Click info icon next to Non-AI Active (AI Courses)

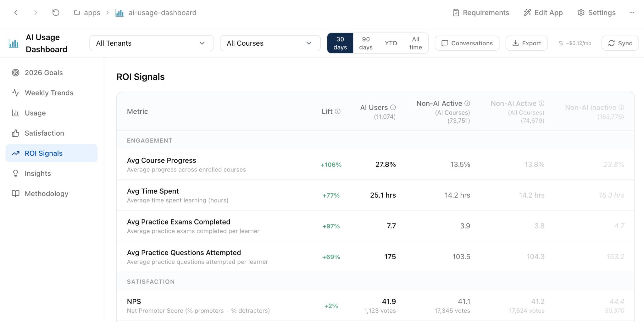[x=467, y=103]
